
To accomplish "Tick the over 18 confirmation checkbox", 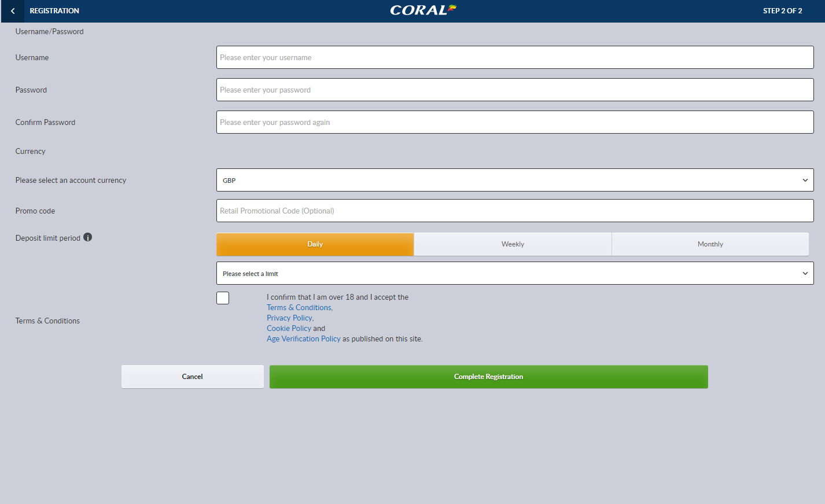I will point(223,298).
